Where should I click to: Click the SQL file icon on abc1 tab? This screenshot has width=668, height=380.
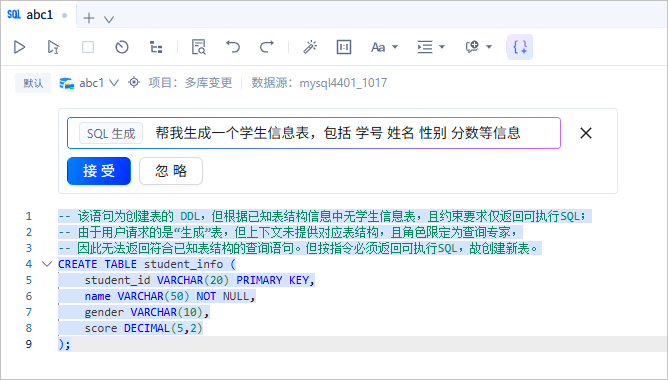click(14, 14)
